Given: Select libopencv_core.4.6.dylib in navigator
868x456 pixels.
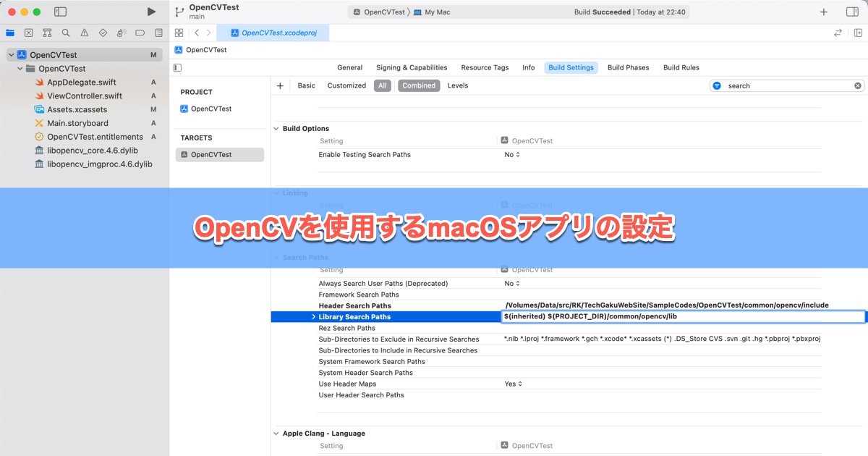Looking at the screenshot, I should point(86,151).
